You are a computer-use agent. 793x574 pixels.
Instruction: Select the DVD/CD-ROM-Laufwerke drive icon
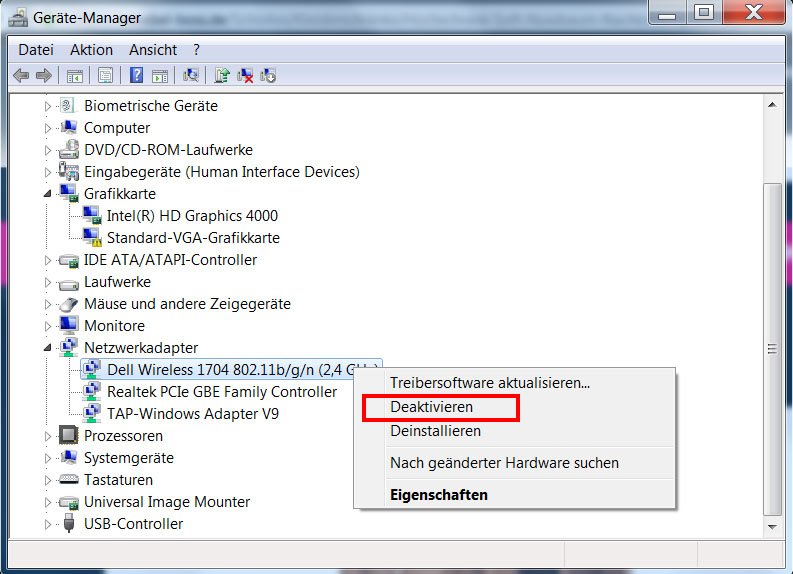tap(68, 150)
